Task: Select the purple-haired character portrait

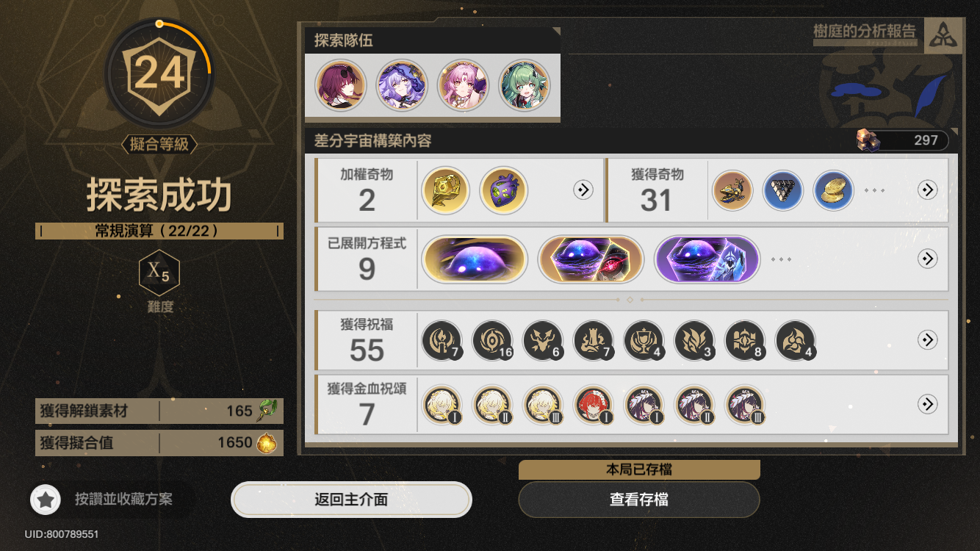Action: [402, 86]
